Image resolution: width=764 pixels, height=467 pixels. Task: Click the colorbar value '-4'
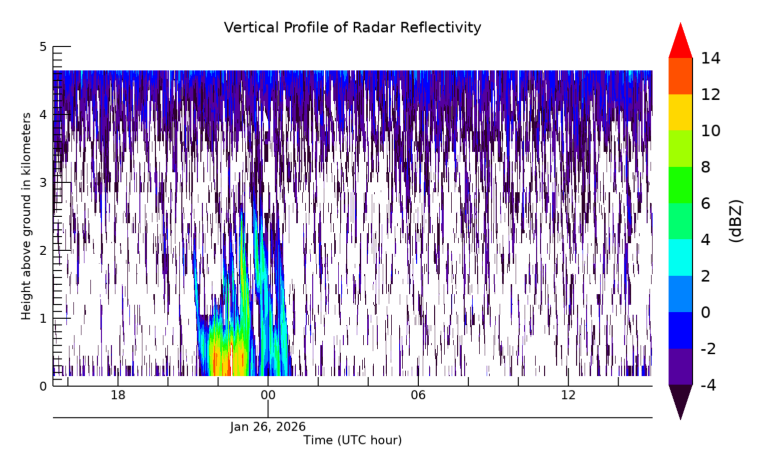(708, 385)
